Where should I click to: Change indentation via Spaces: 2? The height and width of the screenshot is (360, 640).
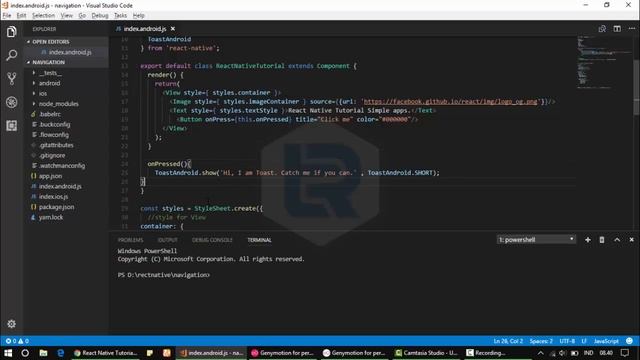point(541,341)
